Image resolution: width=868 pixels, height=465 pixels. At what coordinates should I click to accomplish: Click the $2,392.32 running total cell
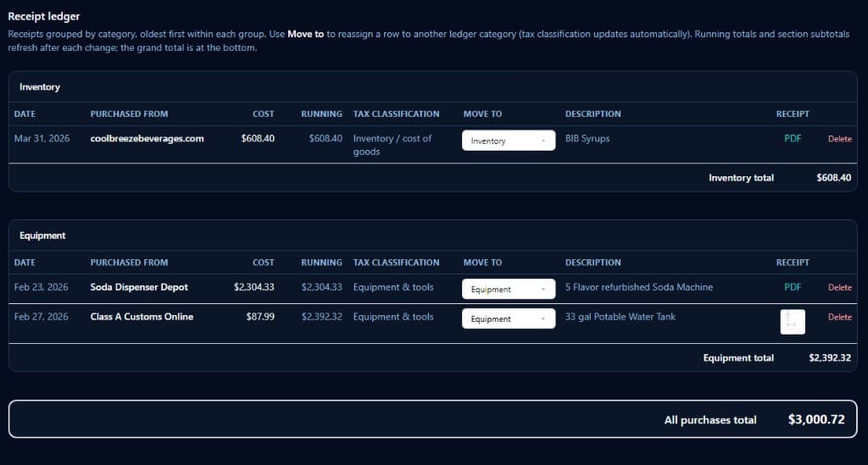pos(321,317)
